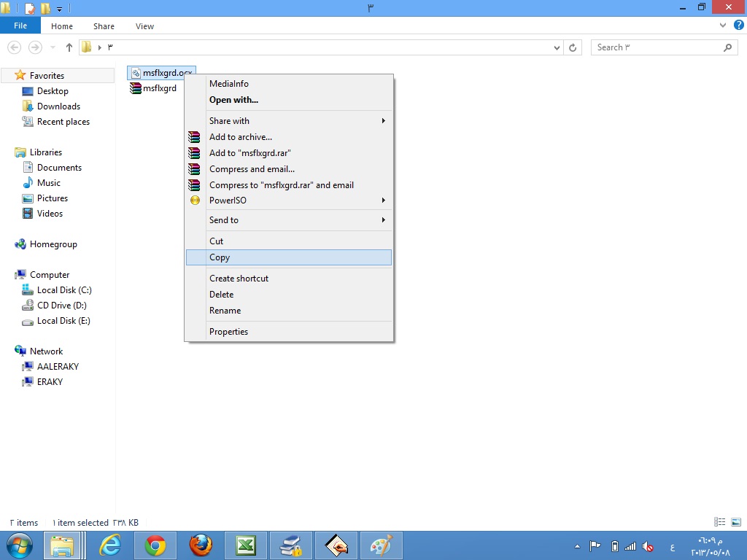Switch to details view layout icon
747x560 pixels.
(719, 522)
